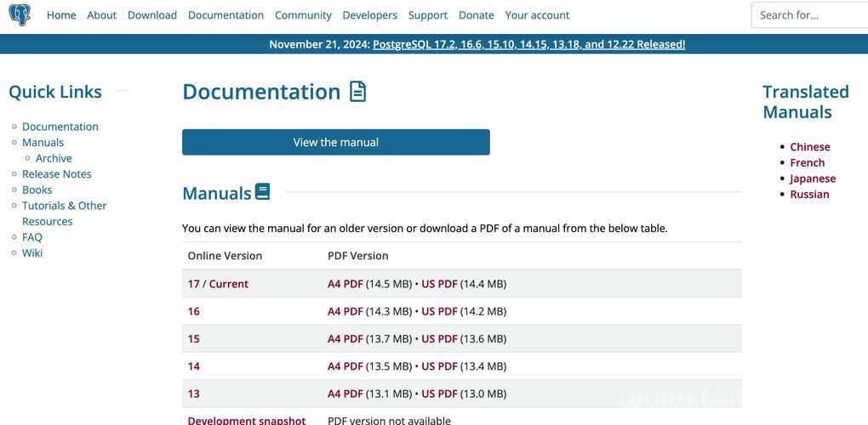Image resolution: width=868 pixels, height=425 pixels.
Task: Open Tutorials & Other Resources link
Action: [64, 213]
